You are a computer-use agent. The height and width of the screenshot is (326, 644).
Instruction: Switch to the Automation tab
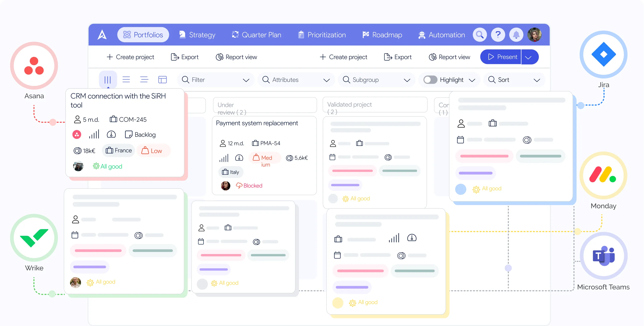(x=442, y=34)
